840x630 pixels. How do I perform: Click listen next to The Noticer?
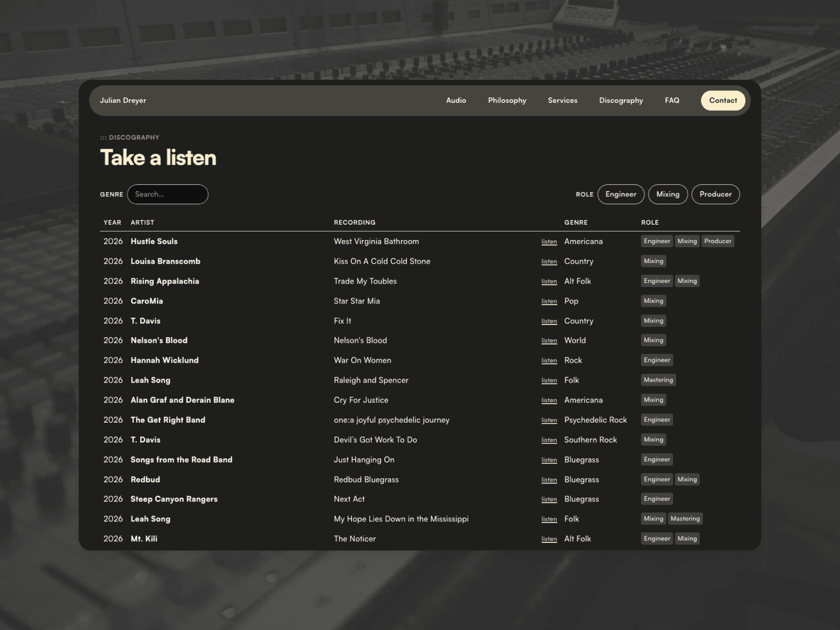coord(549,539)
